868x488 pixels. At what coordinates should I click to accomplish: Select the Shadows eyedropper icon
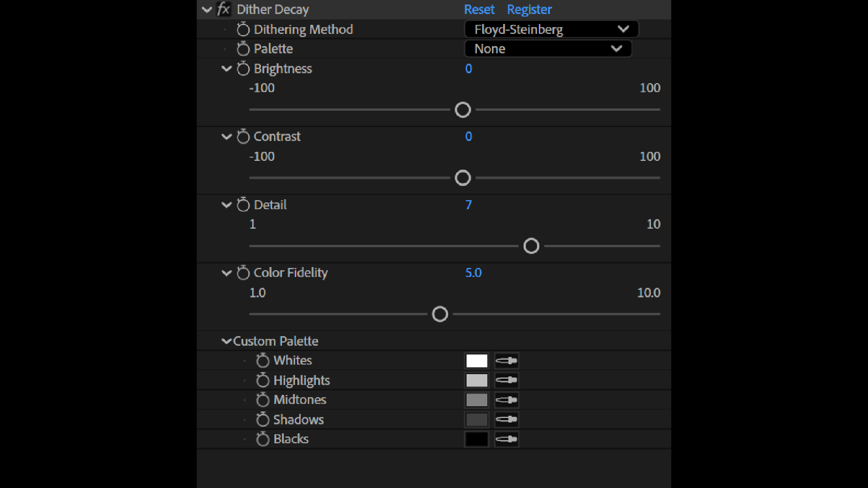click(506, 420)
